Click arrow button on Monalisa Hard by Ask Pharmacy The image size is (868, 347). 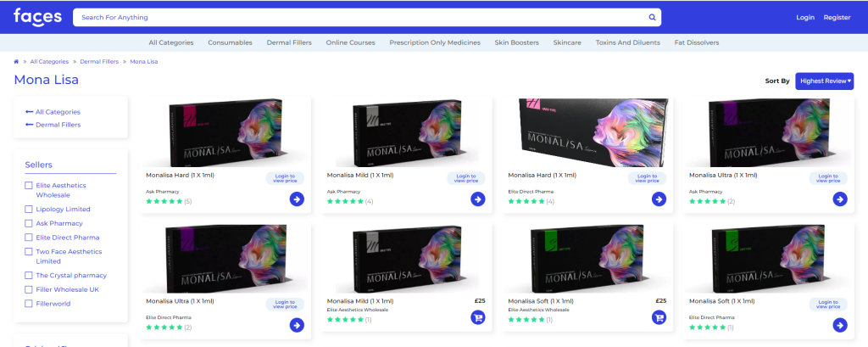297,199
